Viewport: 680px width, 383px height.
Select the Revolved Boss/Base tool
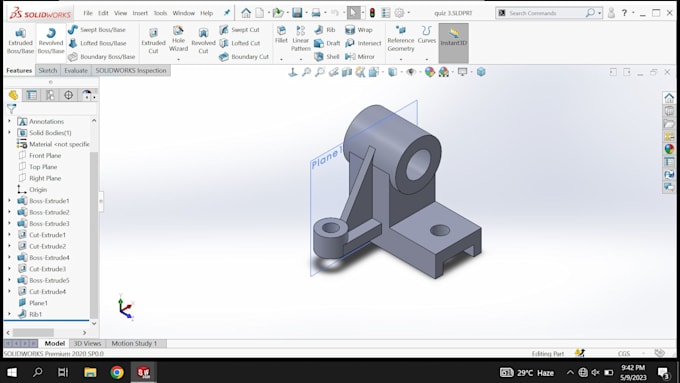click(x=51, y=41)
